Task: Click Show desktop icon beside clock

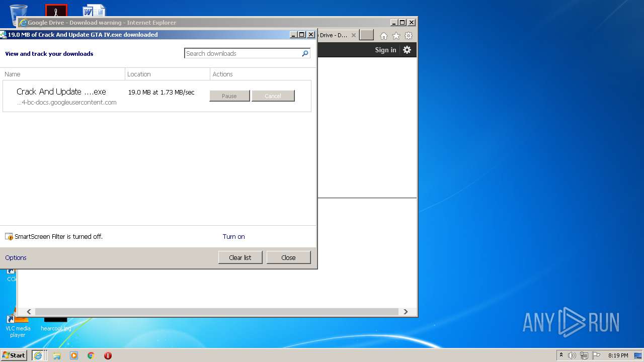Action: (x=638, y=355)
